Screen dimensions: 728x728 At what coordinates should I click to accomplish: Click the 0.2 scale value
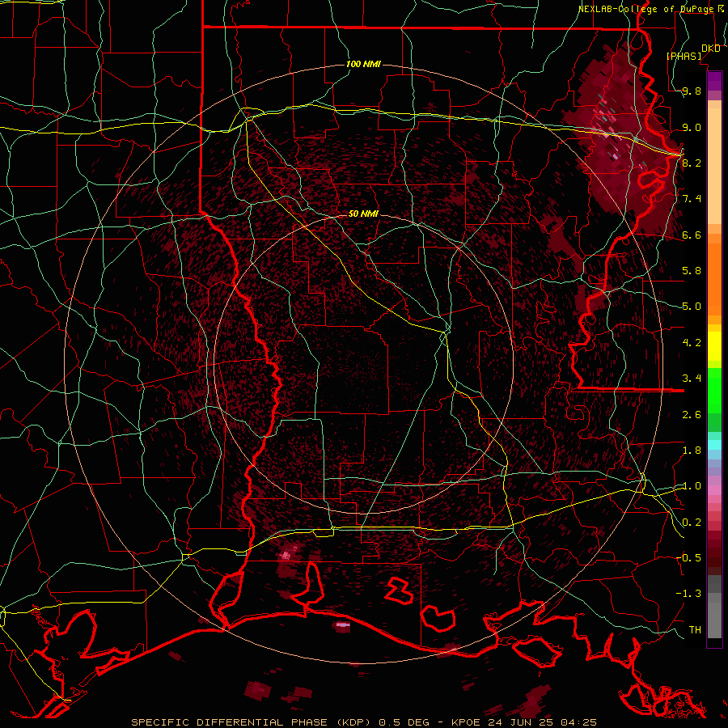692,523
